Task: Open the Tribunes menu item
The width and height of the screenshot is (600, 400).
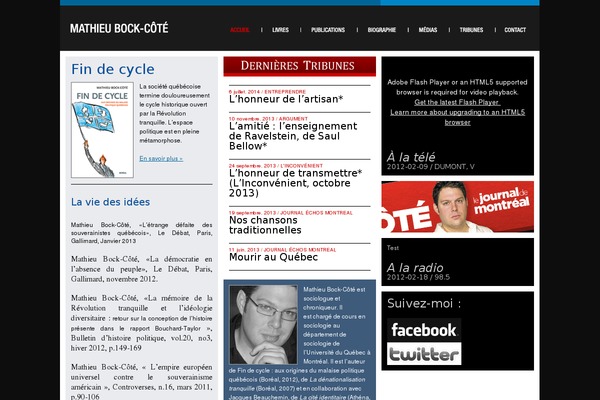Action: click(x=471, y=30)
